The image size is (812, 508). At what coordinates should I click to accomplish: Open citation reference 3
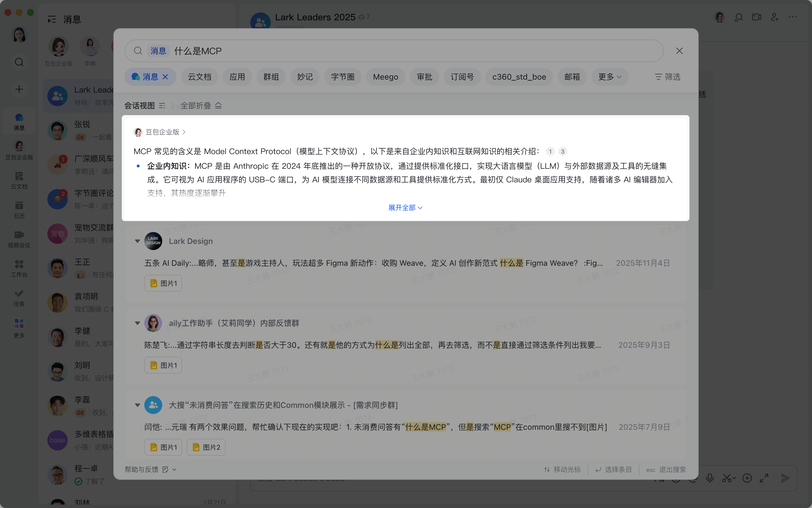pyautogui.click(x=563, y=151)
